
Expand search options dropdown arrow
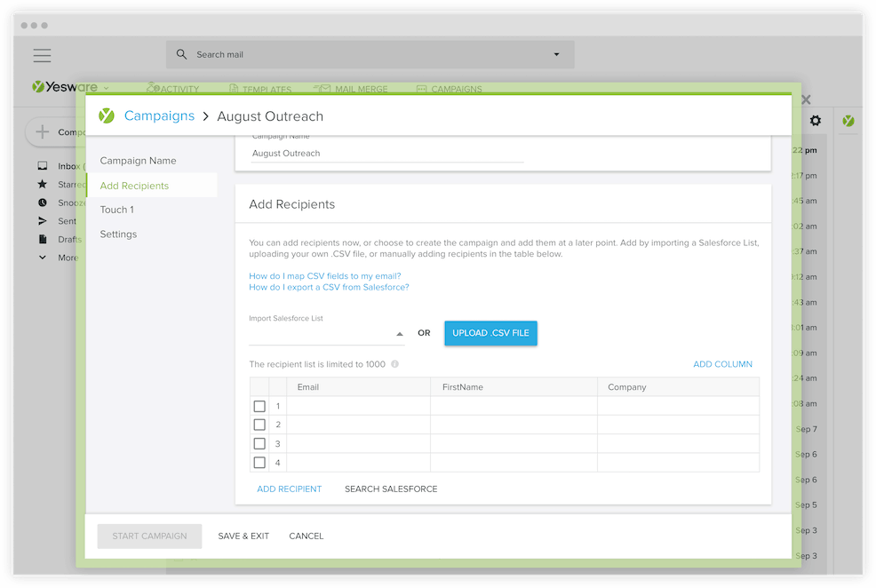556,54
